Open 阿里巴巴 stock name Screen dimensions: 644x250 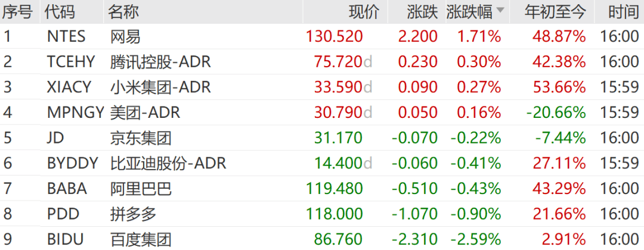(141, 189)
